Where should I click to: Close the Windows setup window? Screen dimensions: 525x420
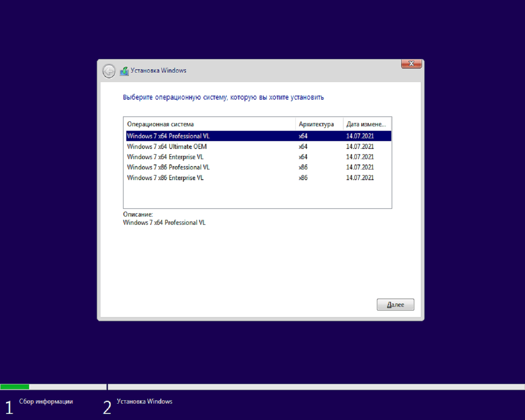click(x=411, y=64)
